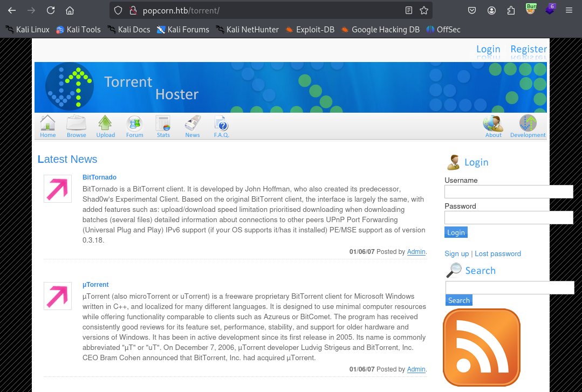Image resolution: width=582 pixels, height=392 pixels.
Task: Click the Register link in the top header
Action: tap(529, 49)
